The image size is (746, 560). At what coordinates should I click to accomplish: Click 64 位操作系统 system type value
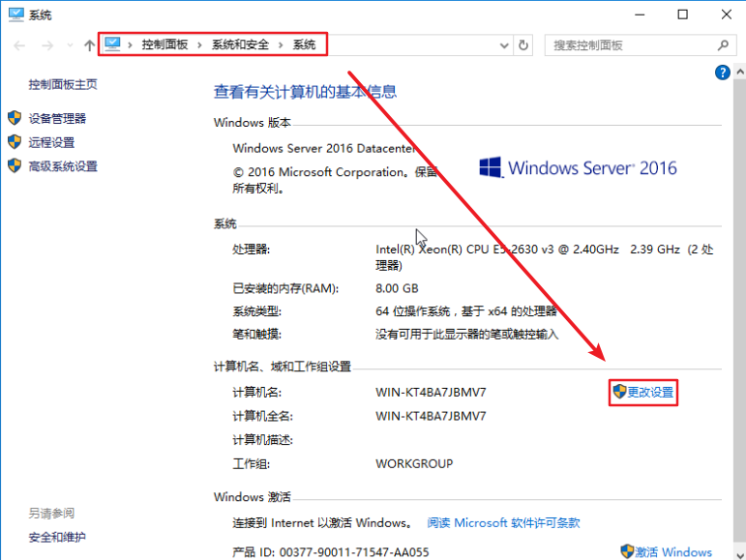pyautogui.click(x=465, y=311)
